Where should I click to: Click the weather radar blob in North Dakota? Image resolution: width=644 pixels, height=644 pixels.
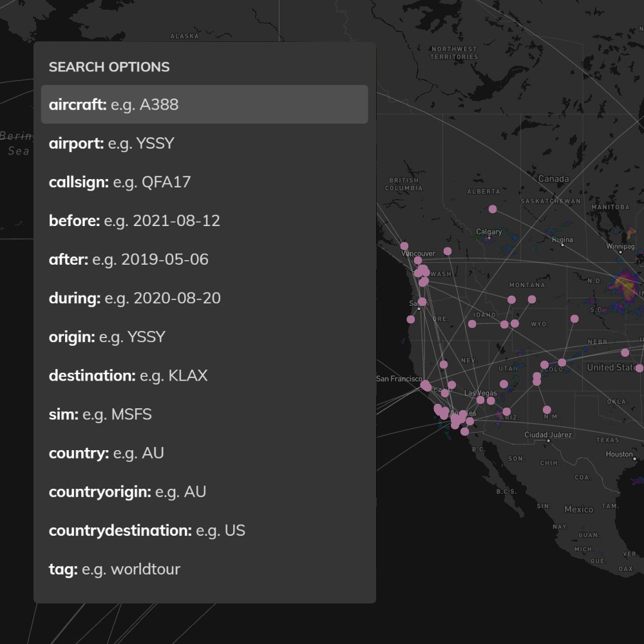click(625, 285)
